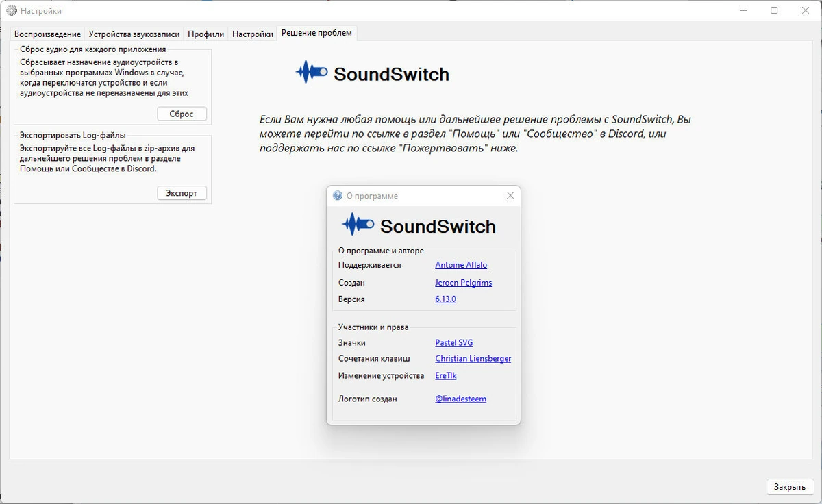Screen dimensions: 822x504
Task: Click the Значки label
Action: [x=351, y=342]
